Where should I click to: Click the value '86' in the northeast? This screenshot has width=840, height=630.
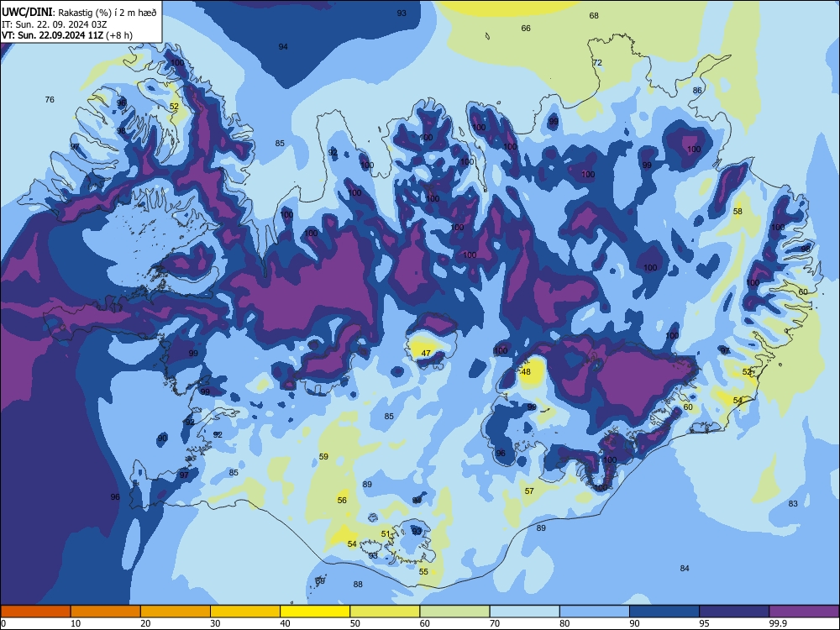pyautogui.click(x=697, y=91)
